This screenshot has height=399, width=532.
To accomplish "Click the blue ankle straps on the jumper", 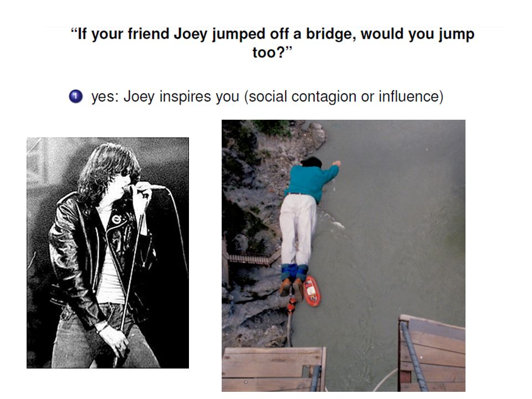I will (x=294, y=272).
